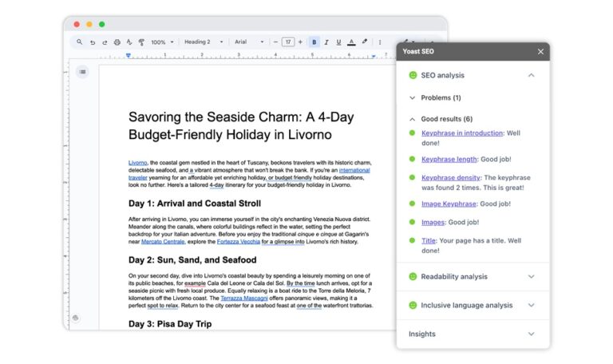The width and height of the screenshot is (613, 364).
Task: Open the text color picker
Action: point(351,42)
